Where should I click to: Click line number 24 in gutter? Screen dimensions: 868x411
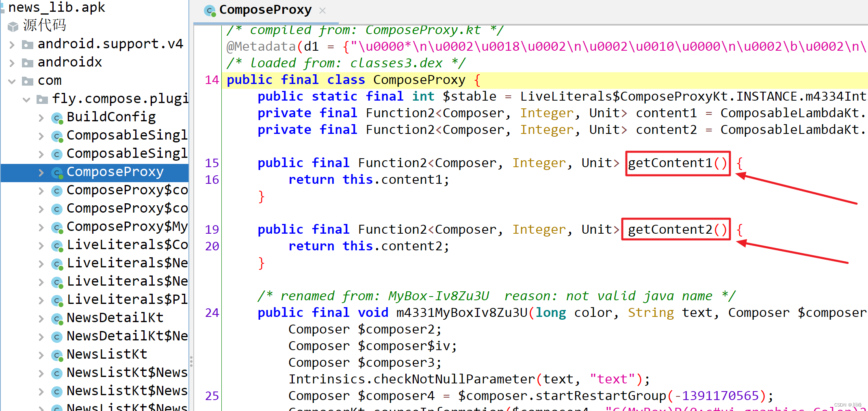click(212, 313)
